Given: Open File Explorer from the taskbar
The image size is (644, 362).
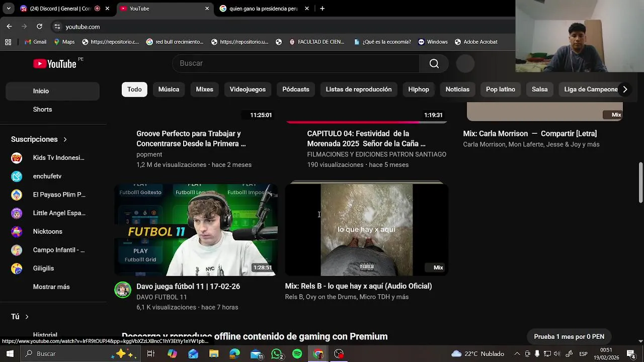Looking at the screenshot, I should 214,353.
